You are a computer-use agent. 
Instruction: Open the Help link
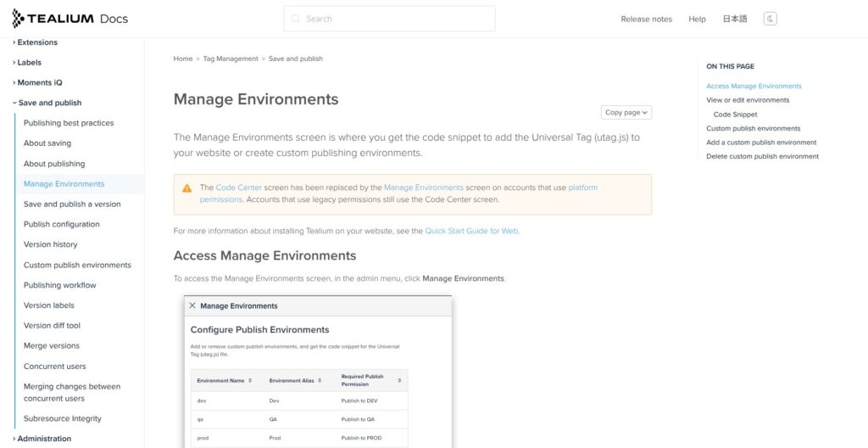point(697,19)
